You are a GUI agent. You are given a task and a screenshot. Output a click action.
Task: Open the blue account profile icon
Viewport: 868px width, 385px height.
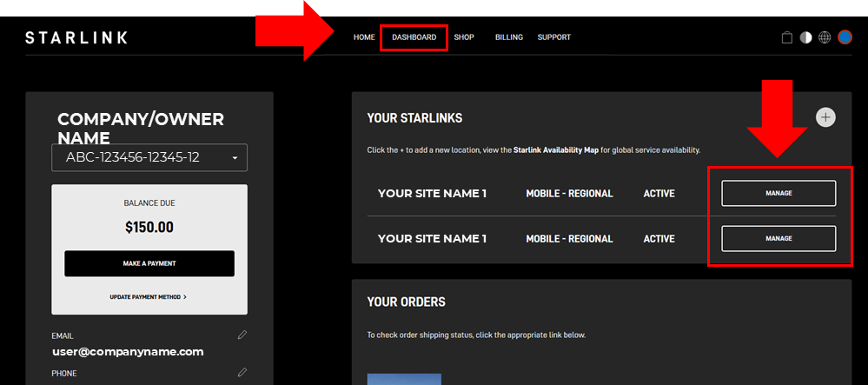[845, 37]
